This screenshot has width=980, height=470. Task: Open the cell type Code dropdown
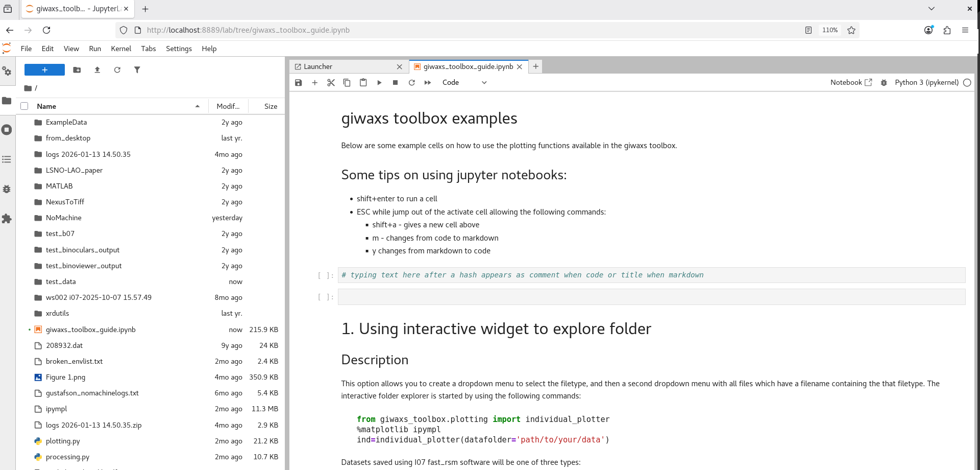point(464,83)
